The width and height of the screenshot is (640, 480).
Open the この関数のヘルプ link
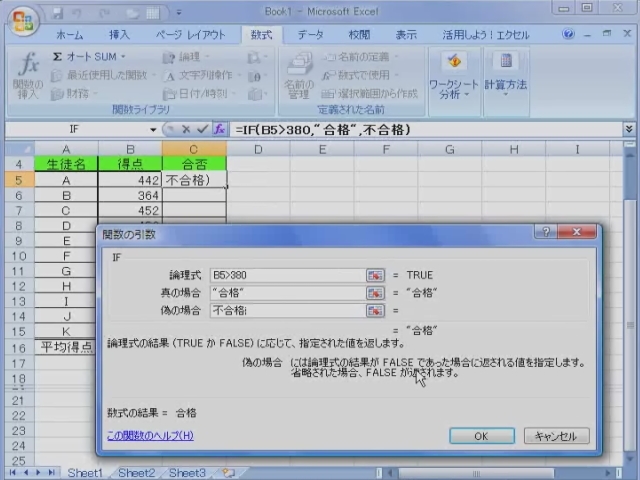[150, 436]
